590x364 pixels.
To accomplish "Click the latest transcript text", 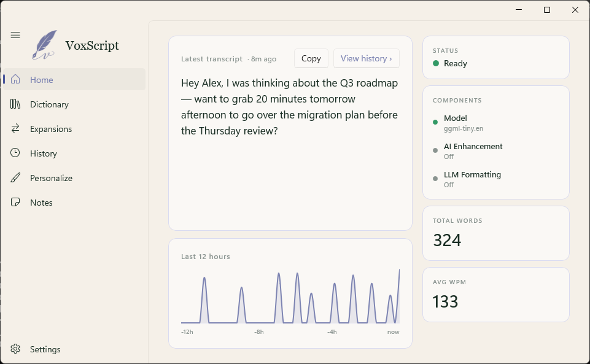I will tap(289, 107).
